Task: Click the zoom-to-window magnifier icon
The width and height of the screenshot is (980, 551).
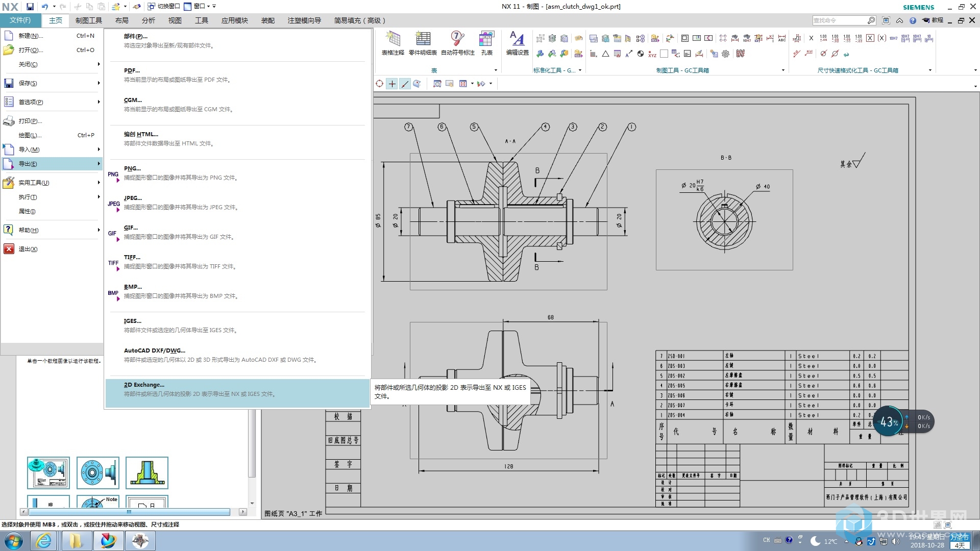Action: [x=437, y=84]
